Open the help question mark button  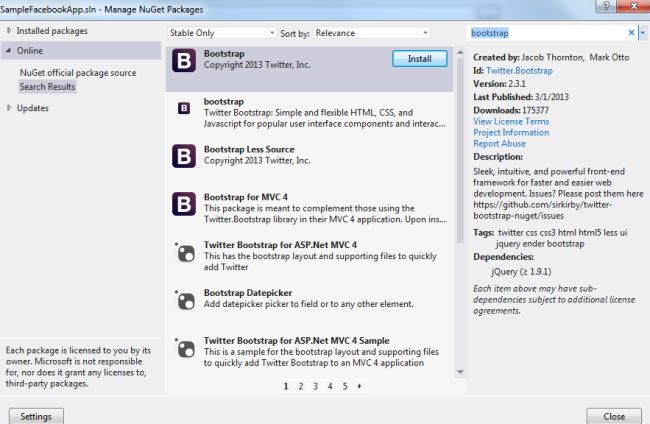pos(606,6)
